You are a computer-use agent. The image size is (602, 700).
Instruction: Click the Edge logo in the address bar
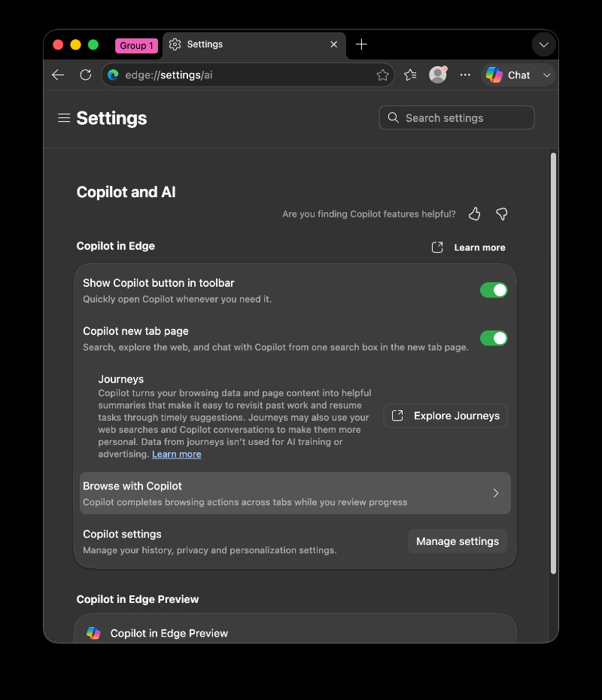click(114, 75)
